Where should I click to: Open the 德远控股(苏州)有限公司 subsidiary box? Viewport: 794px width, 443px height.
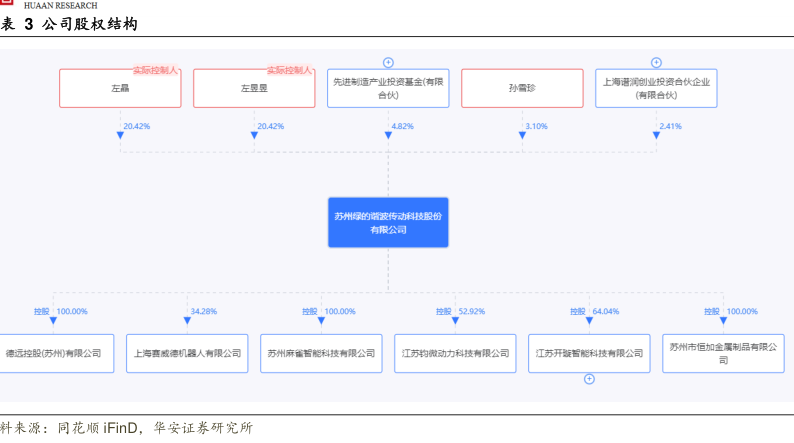[56, 353]
